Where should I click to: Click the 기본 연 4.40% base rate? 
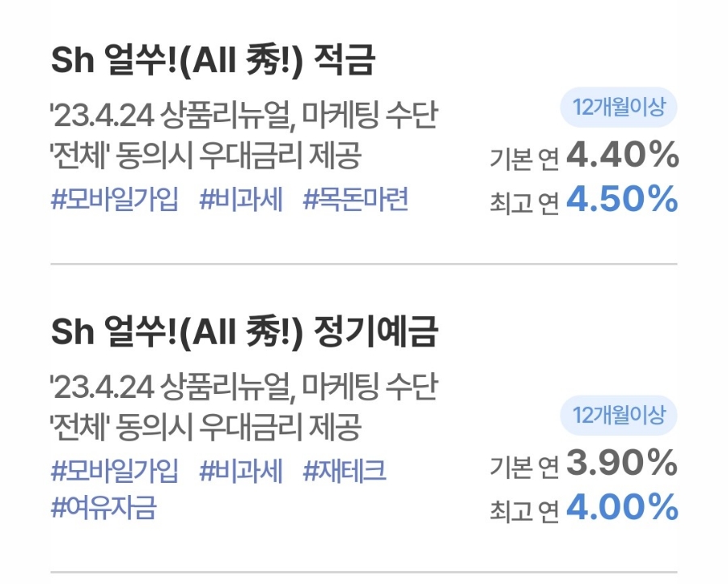(584, 156)
